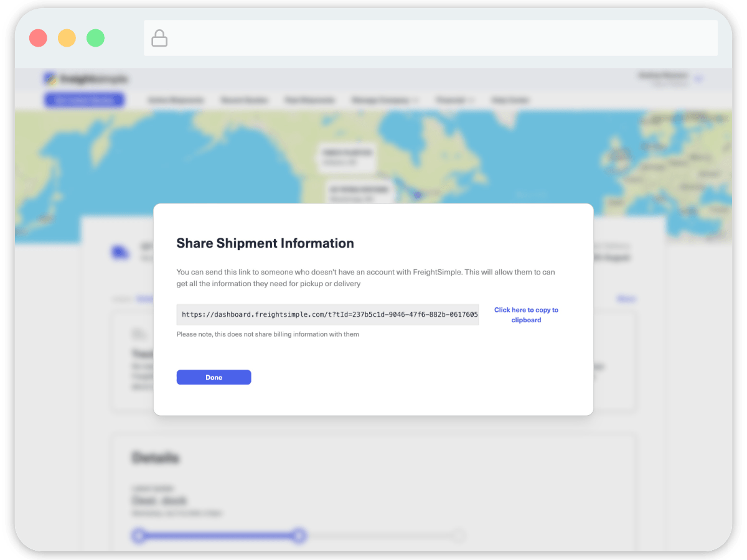Viewport: 747px width, 560px height.
Task: Select the shareable shipment URL field
Action: coord(327,315)
